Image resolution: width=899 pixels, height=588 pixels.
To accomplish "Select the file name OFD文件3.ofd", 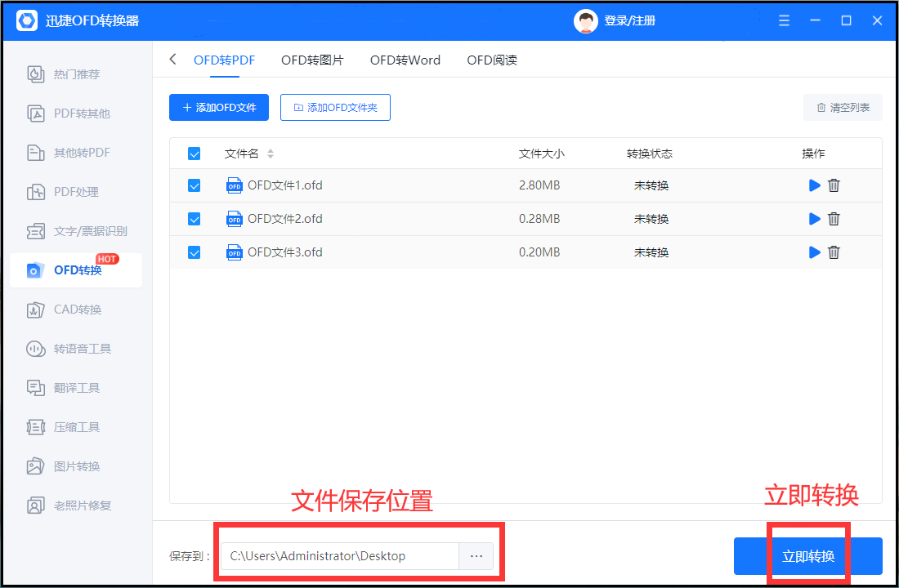I will tap(285, 252).
